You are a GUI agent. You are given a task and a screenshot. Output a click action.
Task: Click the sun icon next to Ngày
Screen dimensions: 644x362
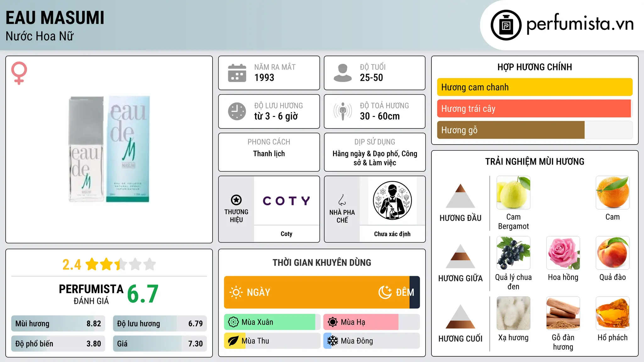click(x=236, y=292)
